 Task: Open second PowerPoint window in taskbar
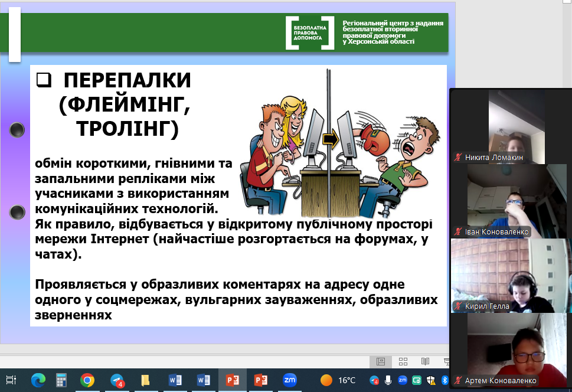260,380
